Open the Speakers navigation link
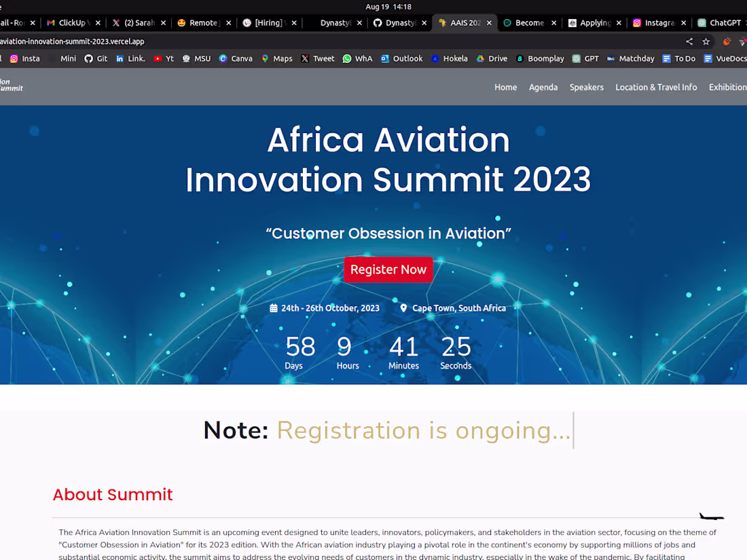747x560 pixels. click(586, 87)
